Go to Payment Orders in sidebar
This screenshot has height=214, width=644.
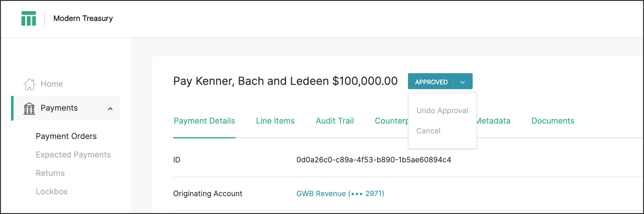click(x=66, y=136)
